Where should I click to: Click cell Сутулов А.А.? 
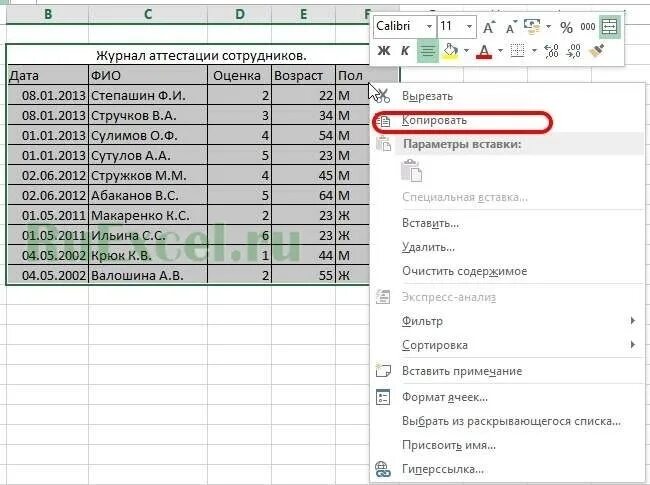tap(148, 155)
